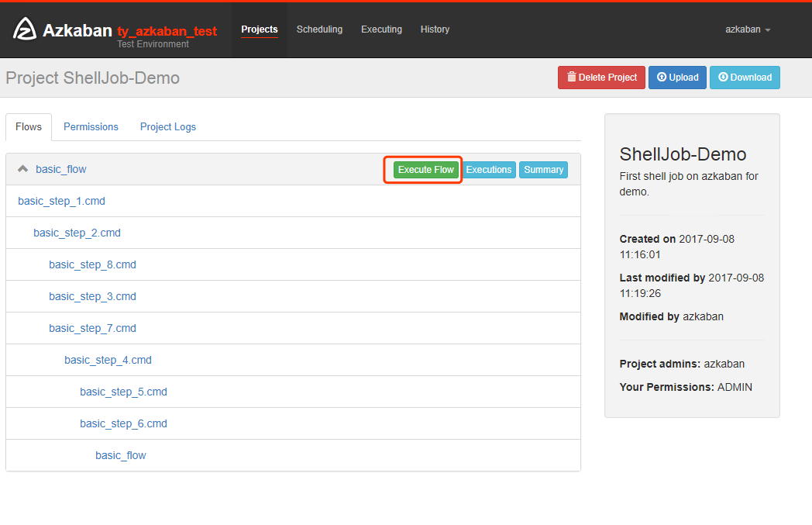Go to the Scheduling page
The width and height of the screenshot is (812, 525).
(x=319, y=29)
